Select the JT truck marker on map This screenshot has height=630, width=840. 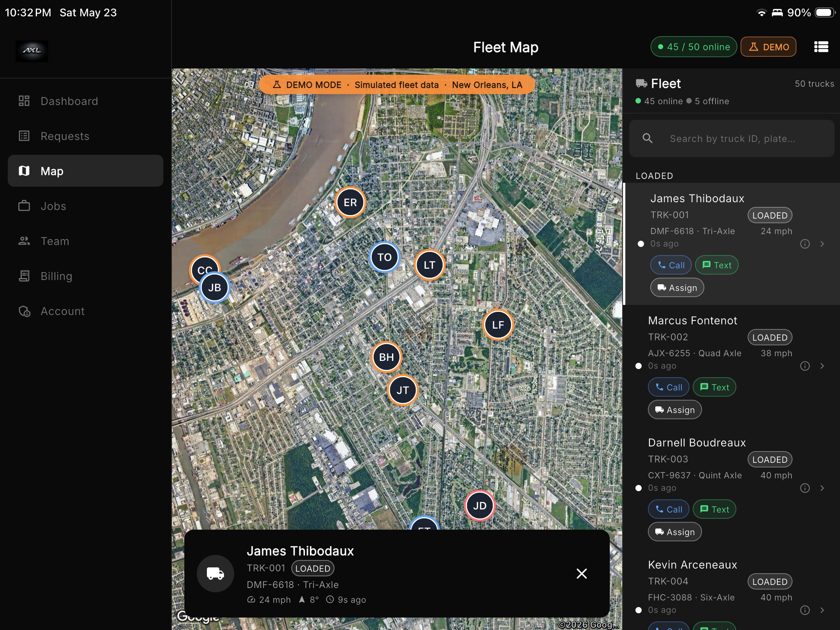[x=402, y=390]
